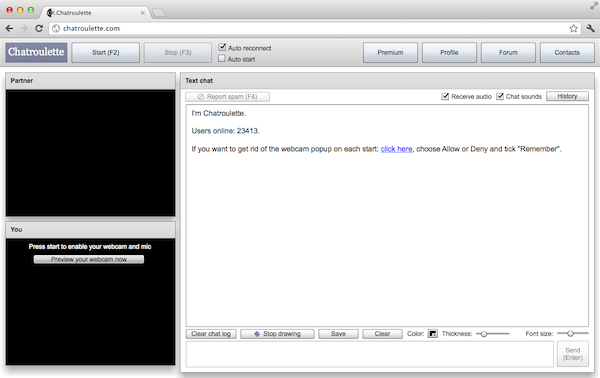This screenshot has width=600, height=378.
Task: Minimize the browser window with yellow button
Action: click(20, 10)
